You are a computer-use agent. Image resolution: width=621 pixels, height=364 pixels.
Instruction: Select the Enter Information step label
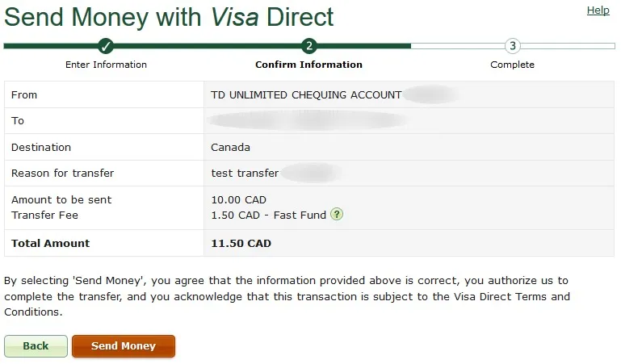pos(106,65)
